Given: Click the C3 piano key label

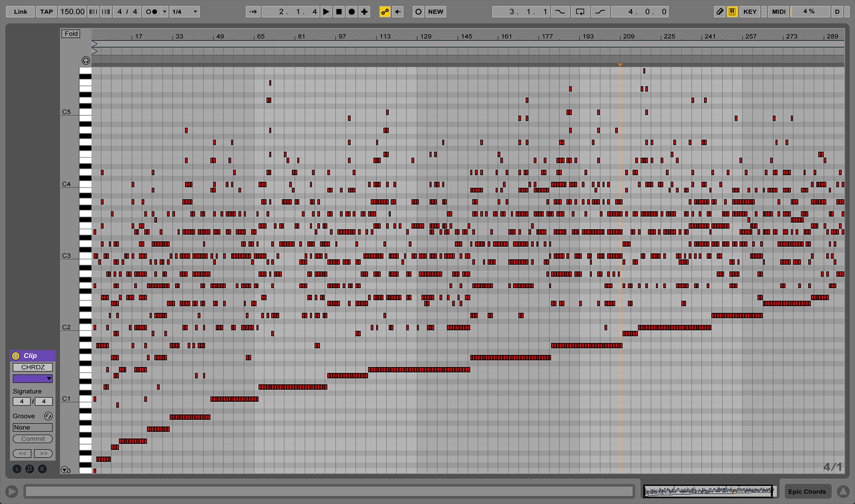Looking at the screenshot, I should tap(66, 255).
